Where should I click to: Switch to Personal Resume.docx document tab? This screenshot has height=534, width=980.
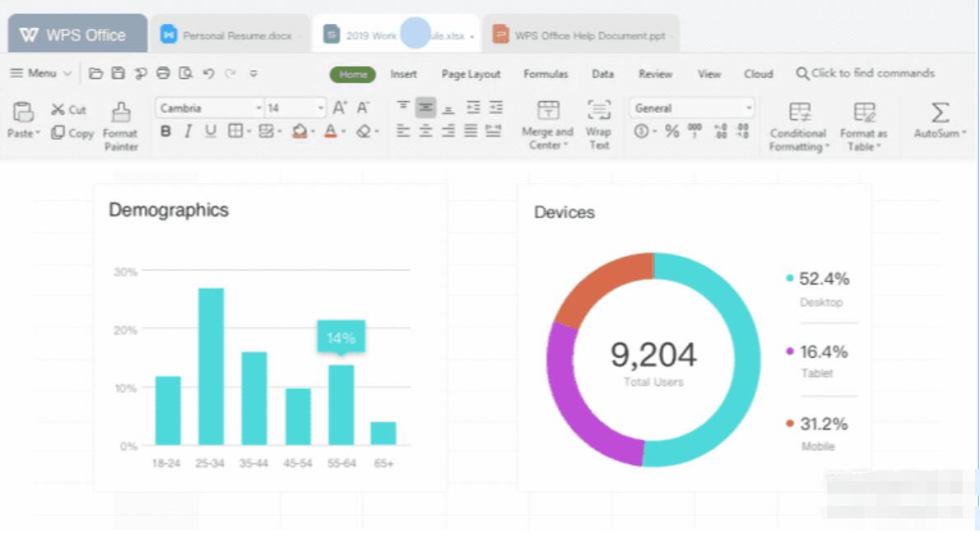230,35
